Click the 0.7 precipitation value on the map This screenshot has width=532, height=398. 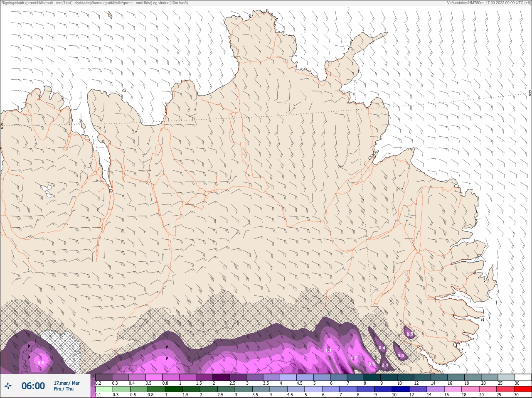tap(354, 358)
